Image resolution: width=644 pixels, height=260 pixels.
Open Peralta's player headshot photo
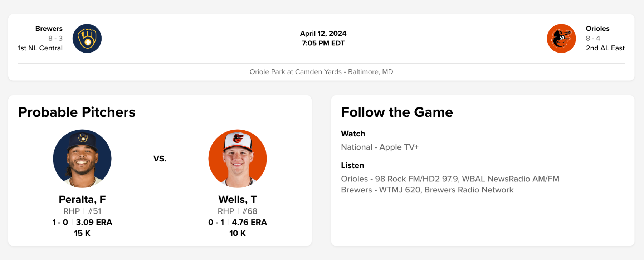point(82,159)
